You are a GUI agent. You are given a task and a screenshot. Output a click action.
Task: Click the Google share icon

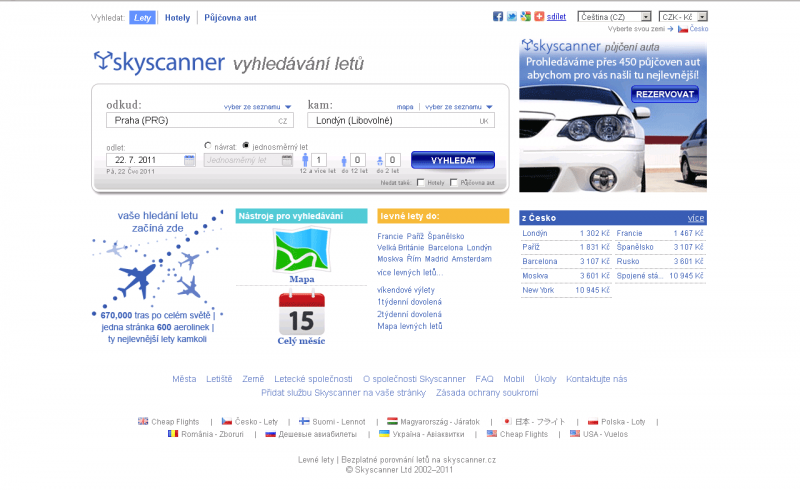click(x=525, y=17)
